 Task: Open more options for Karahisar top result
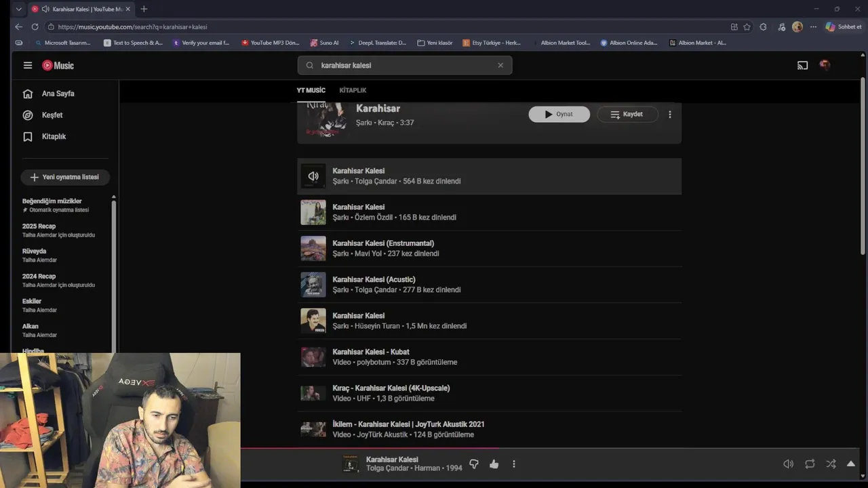pyautogui.click(x=670, y=114)
